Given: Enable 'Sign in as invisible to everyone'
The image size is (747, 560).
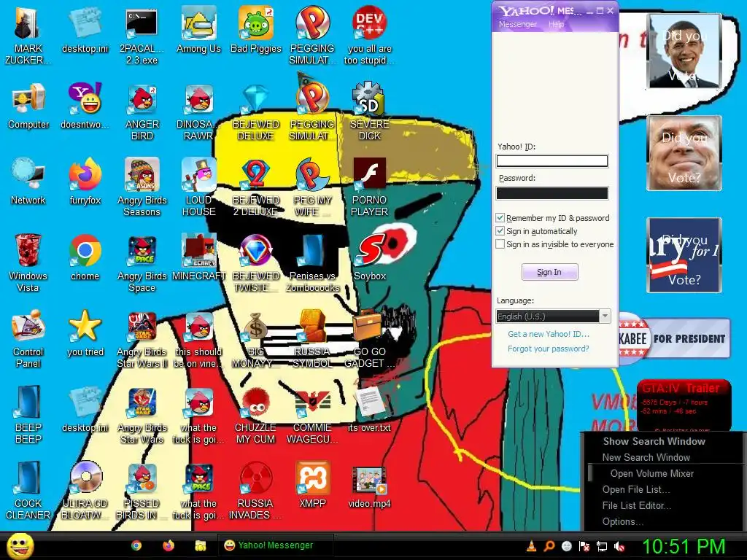Looking at the screenshot, I should tap(500, 244).
